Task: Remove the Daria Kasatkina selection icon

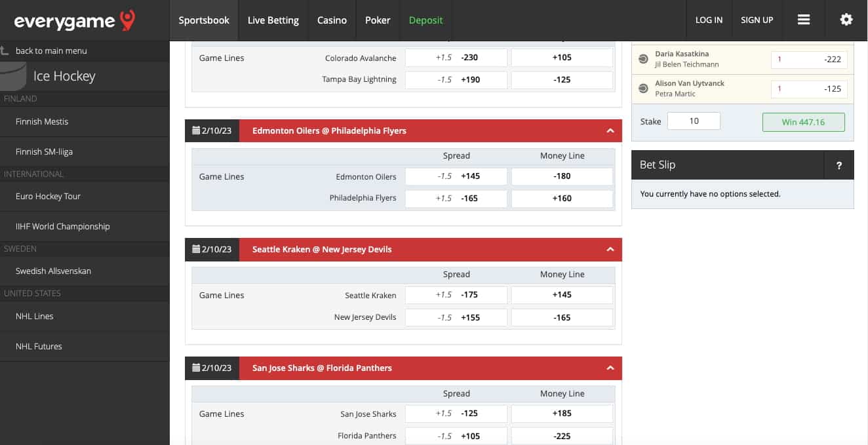Action: pos(643,59)
